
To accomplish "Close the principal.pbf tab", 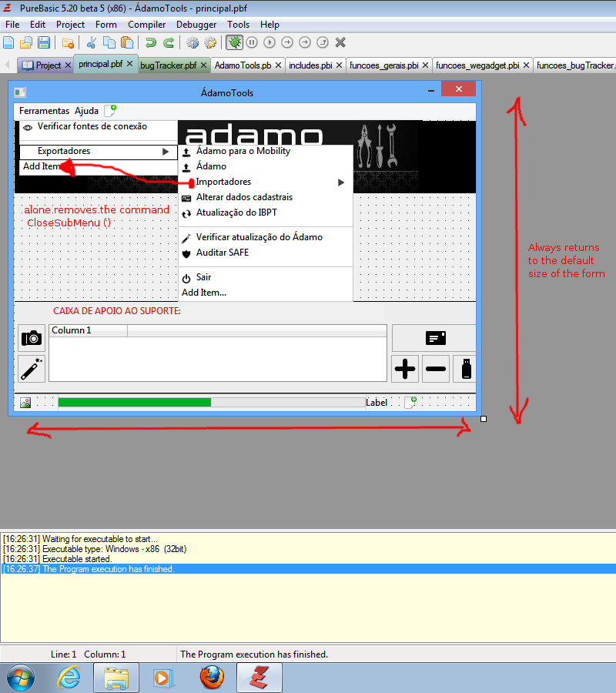I will coord(129,64).
